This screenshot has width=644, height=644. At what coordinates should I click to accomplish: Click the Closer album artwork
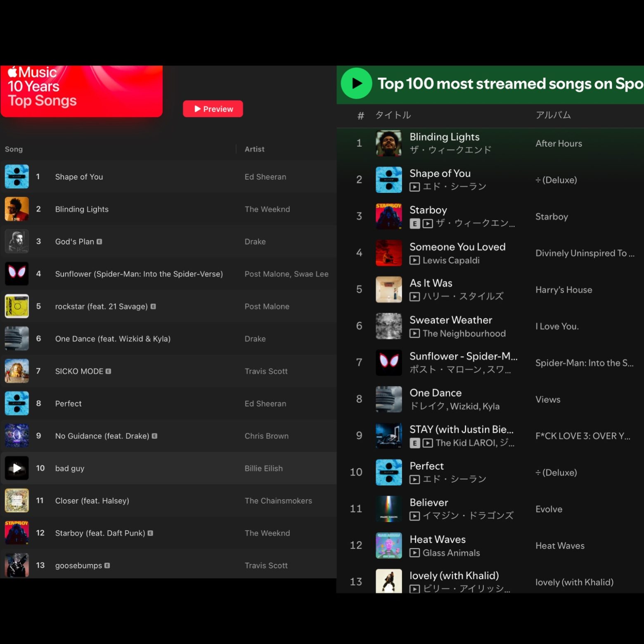click(x=17, y=501)
